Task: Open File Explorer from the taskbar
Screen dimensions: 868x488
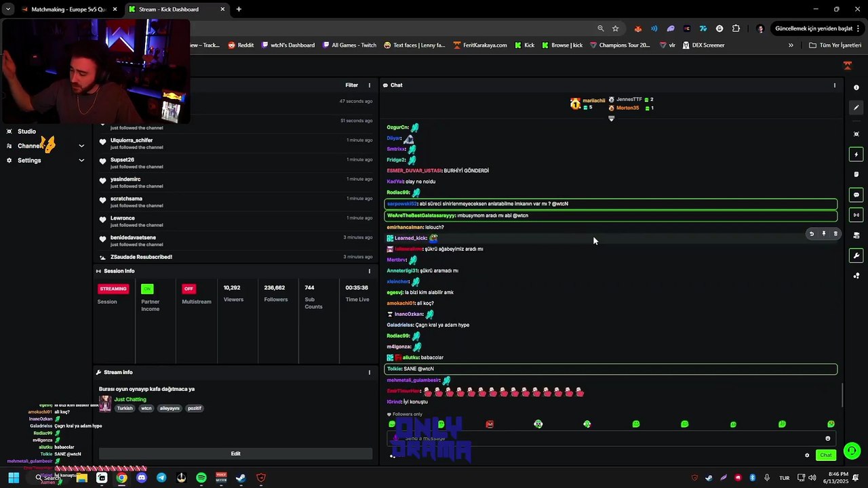Action: 81,478
